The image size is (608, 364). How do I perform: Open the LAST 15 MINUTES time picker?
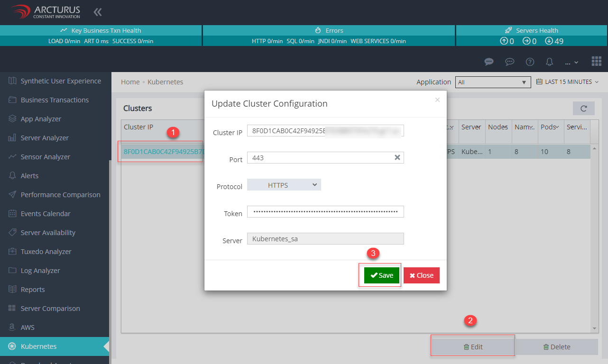point(567,82)
